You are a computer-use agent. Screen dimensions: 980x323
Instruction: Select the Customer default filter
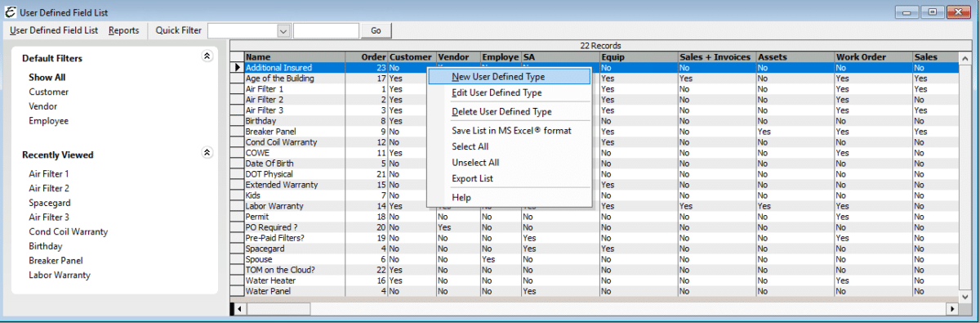coord(49,92)
